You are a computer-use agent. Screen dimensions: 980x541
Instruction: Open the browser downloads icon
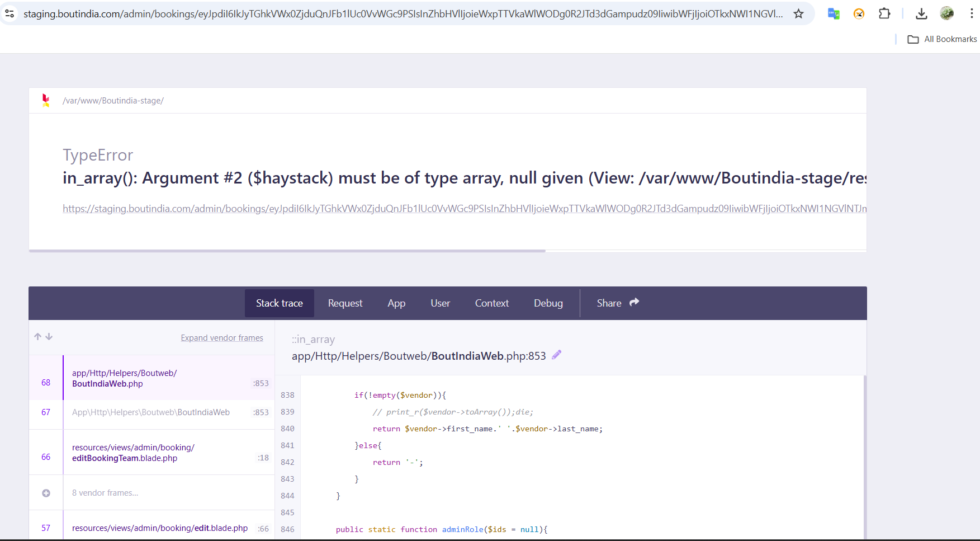[x=922, y=13]
